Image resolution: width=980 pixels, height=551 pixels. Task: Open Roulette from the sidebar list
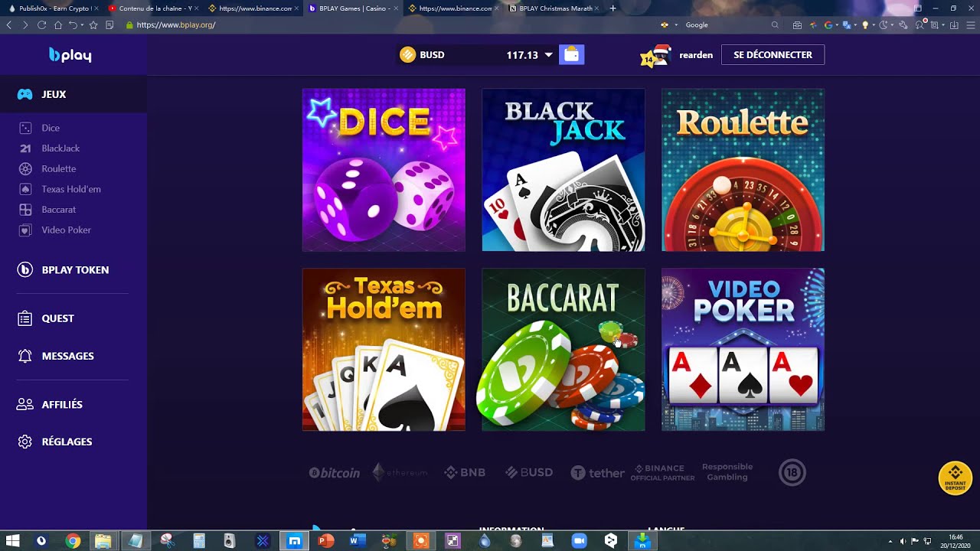click(59, 168)
